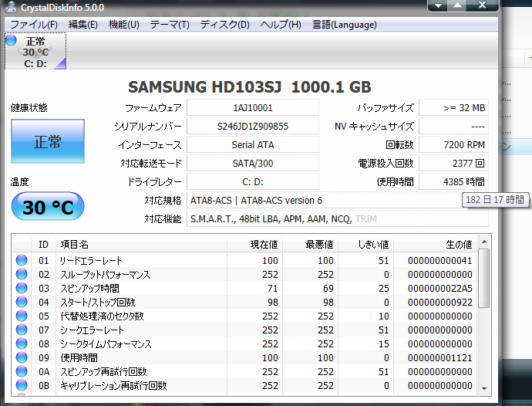The width and height of the screenshot is (532, 406).
Task: Open the ヘルプ(H) menu
Action: coord(281,25)
